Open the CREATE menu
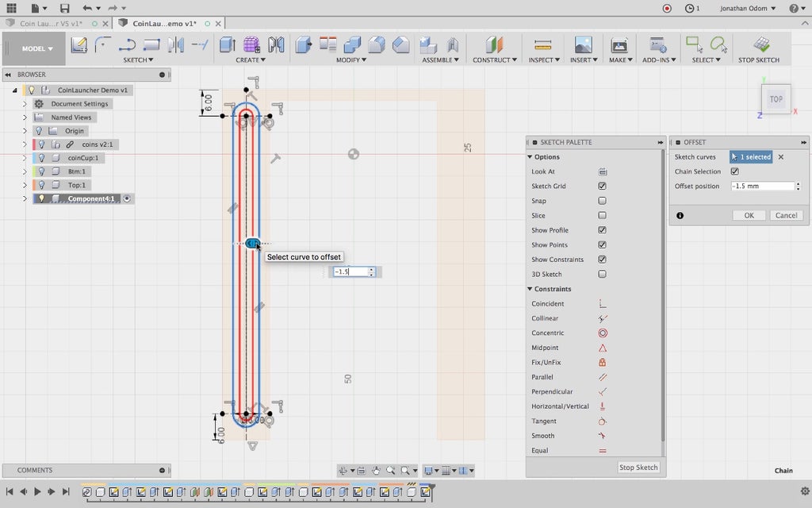812x508 pixels. point(251,60)
